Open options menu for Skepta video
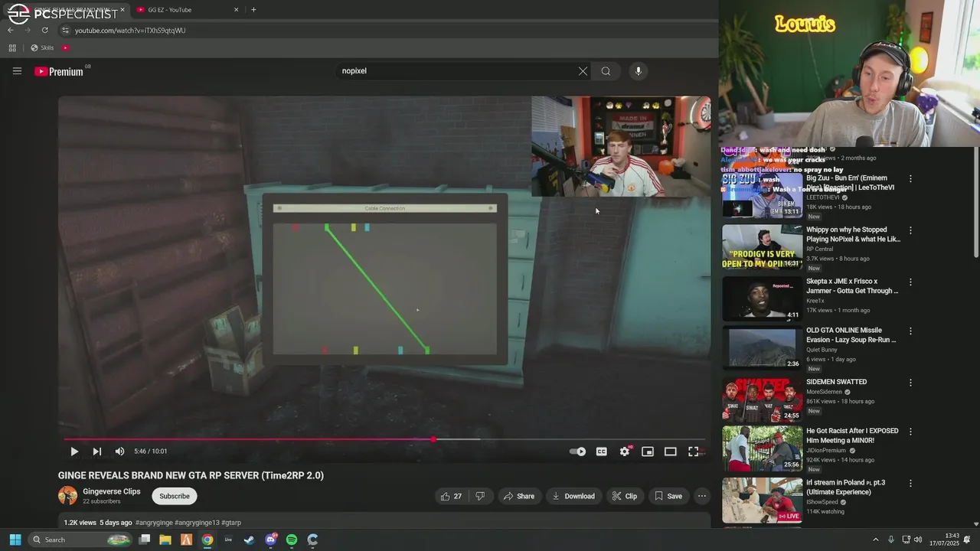The image size is (980, 551). pyautogui.click(x=910, y=282)
